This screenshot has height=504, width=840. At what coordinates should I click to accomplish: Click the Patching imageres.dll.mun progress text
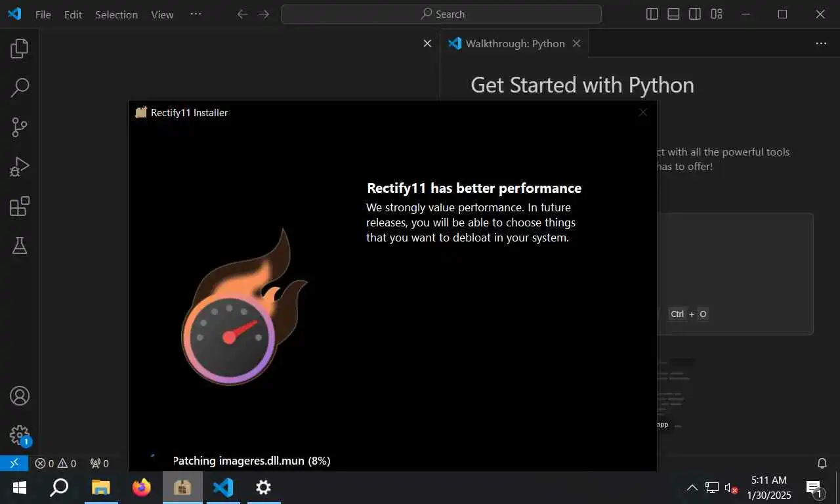pos(251,461)
